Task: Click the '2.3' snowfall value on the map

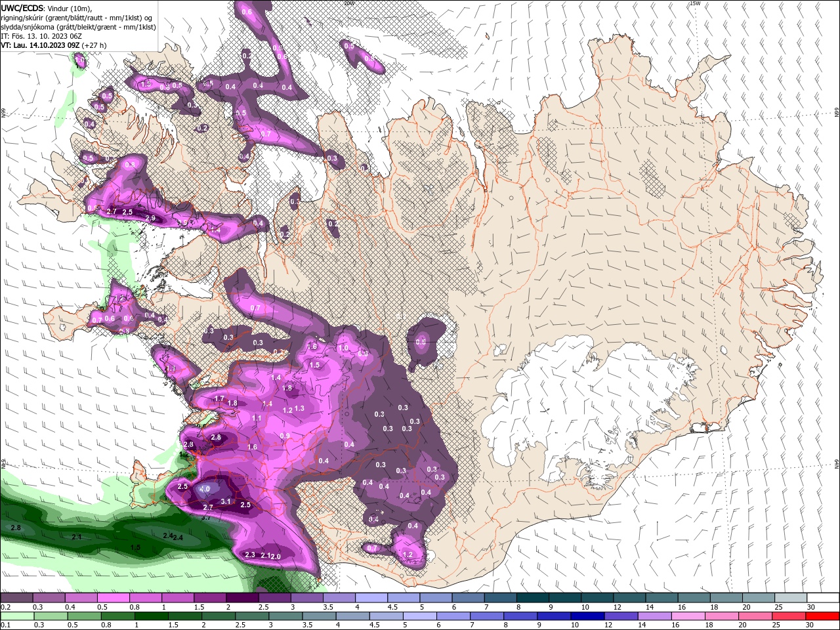Action: [x=249, y=555]
